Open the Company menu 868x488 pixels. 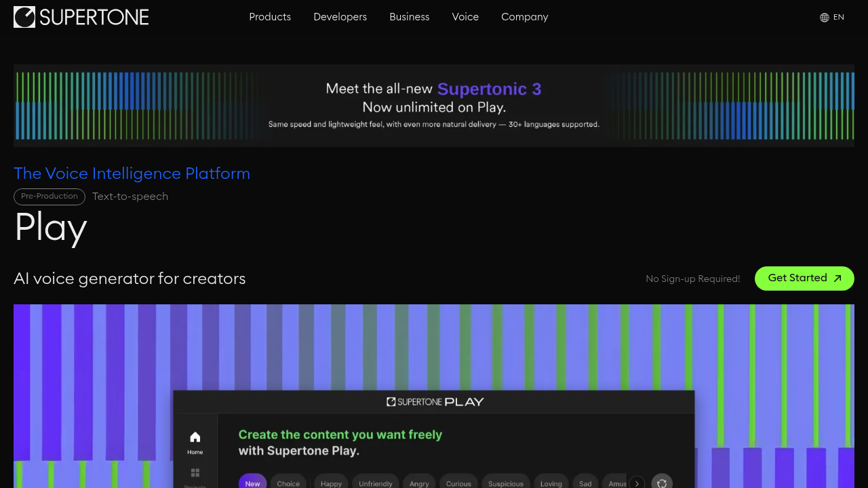coord(525,17)
